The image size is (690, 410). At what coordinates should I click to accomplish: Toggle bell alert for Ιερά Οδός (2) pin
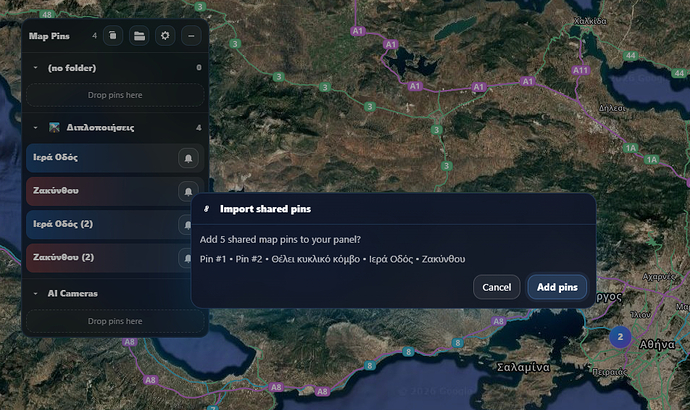coord(187,225)
